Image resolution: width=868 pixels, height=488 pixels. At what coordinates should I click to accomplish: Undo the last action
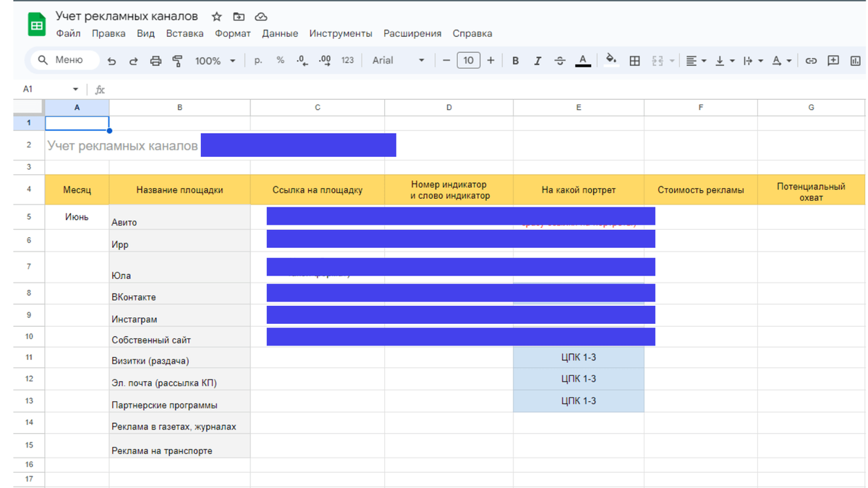[x=111, y=61]
